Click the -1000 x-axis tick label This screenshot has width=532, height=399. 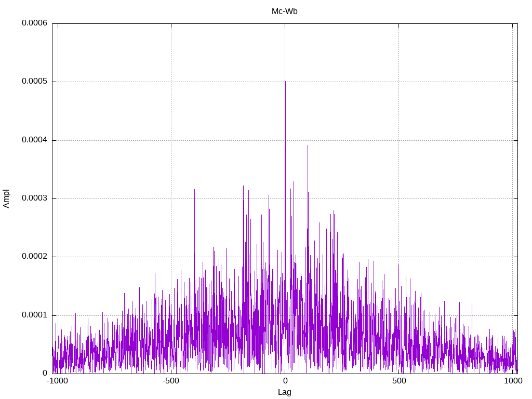(58, 381)
